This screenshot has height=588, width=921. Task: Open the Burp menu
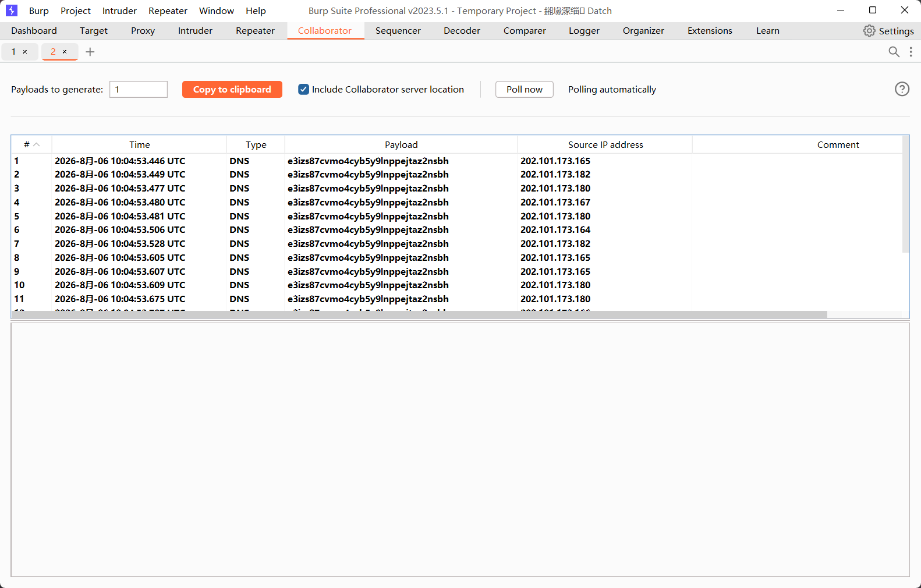(39, 10)
